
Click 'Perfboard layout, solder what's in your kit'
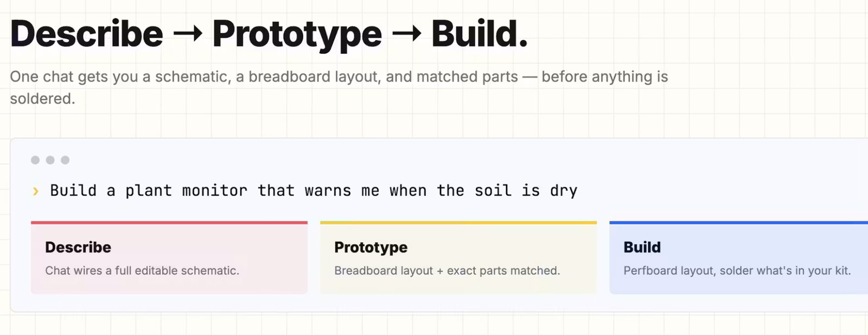[737, 270]
